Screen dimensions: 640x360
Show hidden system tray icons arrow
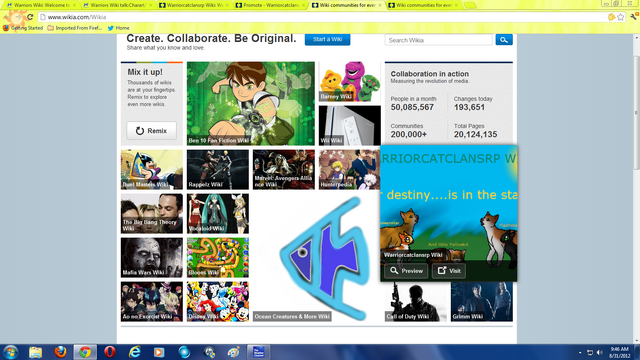point(580,352)
